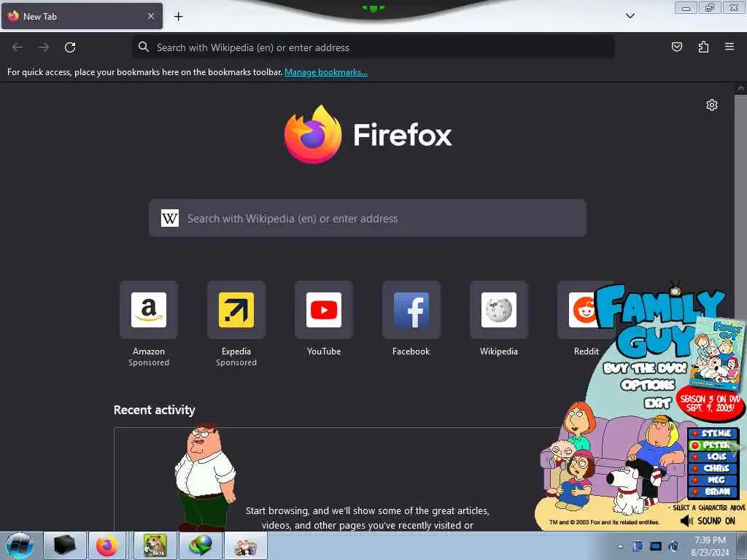Close the New Tab tab
The height and width of the screenshot is (560, 747).
pos(151,16)
